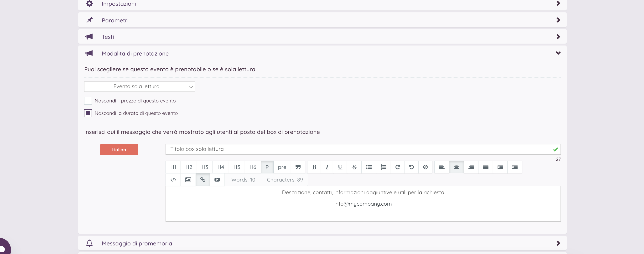Align text right
644x254 pixels.
point(471,167)
